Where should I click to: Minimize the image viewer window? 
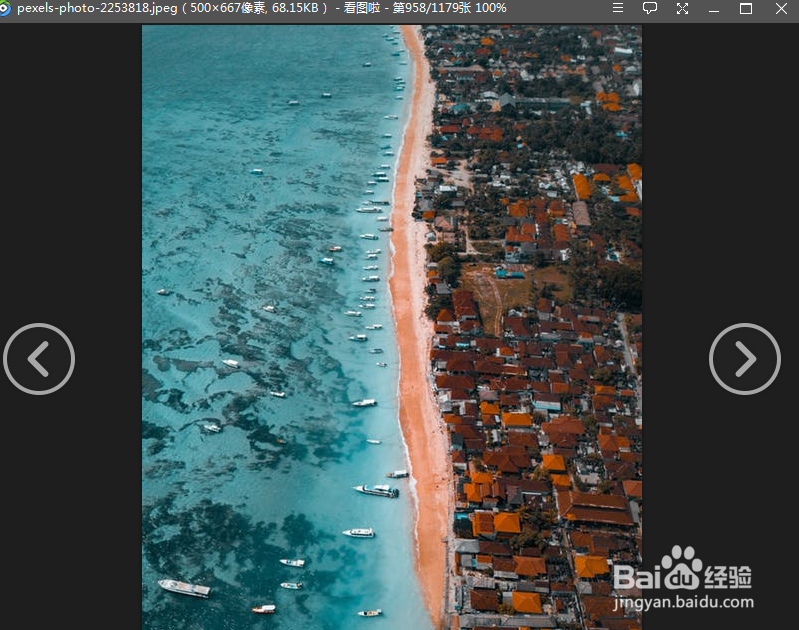pos(714,9)
